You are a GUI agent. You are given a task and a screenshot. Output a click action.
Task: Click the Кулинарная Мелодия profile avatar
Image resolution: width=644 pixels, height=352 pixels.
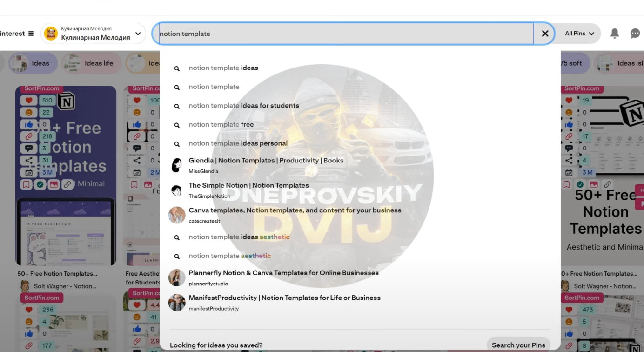51,34
